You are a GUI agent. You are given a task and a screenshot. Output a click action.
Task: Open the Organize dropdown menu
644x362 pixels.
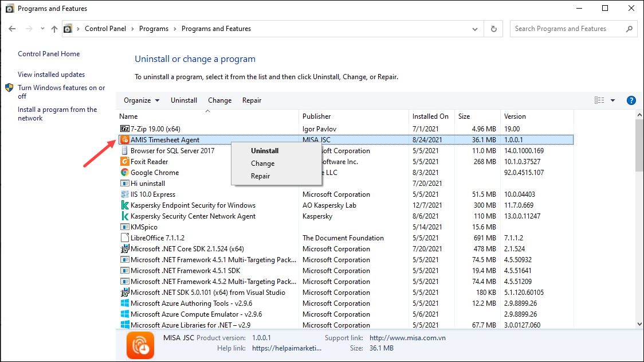142,100
